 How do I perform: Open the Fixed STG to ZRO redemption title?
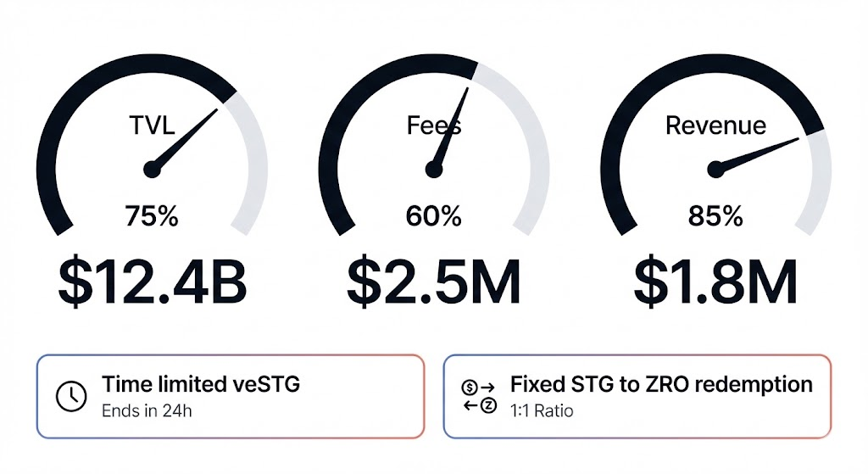pos(661,384)
